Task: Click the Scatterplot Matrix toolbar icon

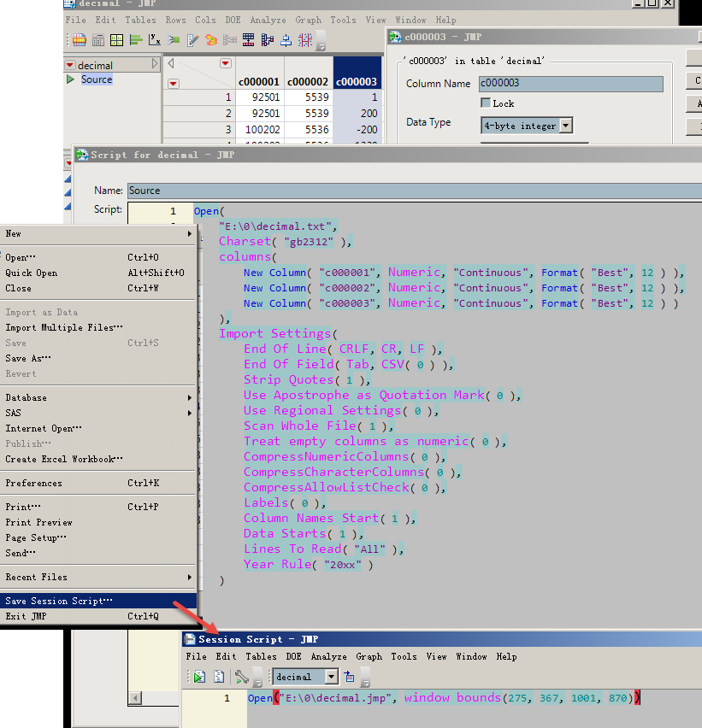Action: (305, 40)
